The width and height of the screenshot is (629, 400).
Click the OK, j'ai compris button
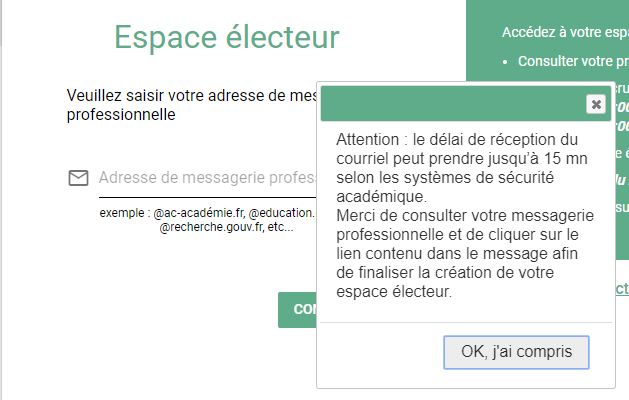point(516,352)
